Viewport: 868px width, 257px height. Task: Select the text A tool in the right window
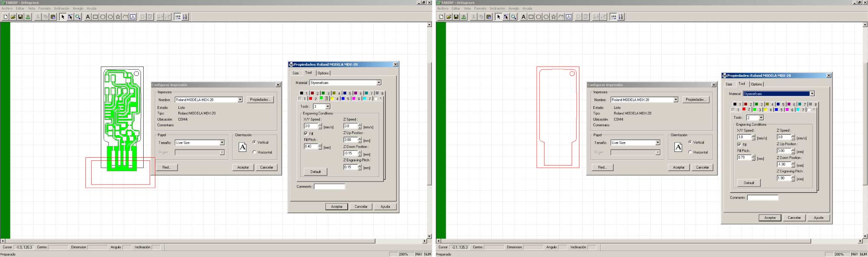click(x=523, y=17)
